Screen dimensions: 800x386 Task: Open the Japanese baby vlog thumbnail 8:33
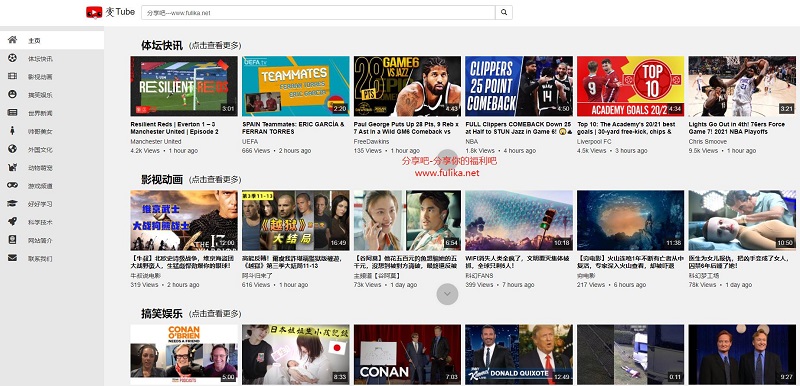(295, 354)
